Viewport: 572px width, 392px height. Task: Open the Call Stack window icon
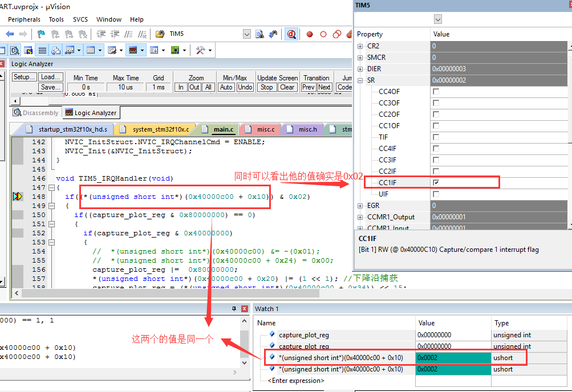click(56, 50)
